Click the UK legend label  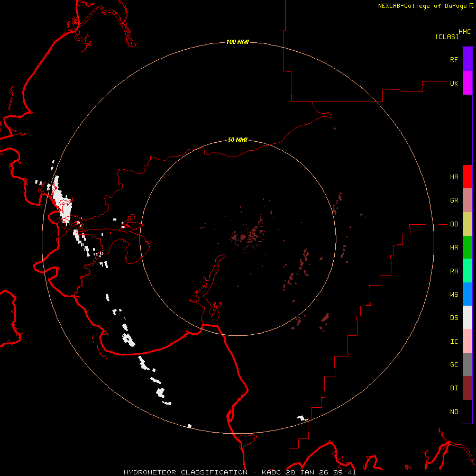(454, 83)
